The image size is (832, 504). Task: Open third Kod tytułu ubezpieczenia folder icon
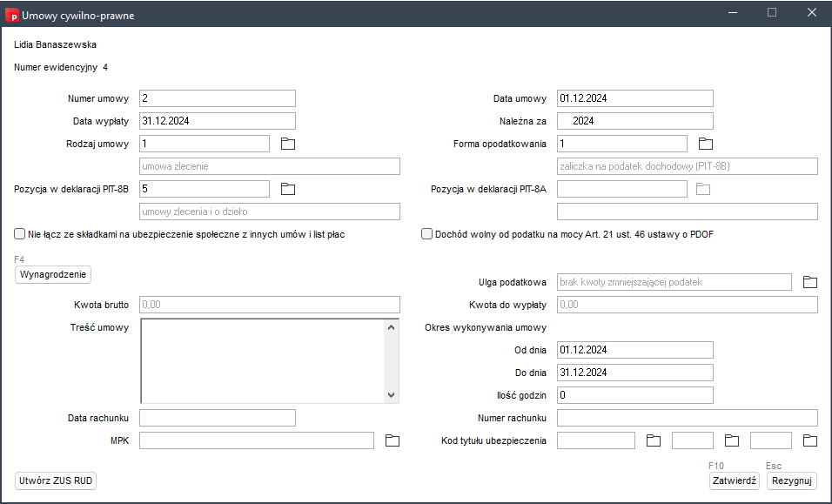click(810, 440)
